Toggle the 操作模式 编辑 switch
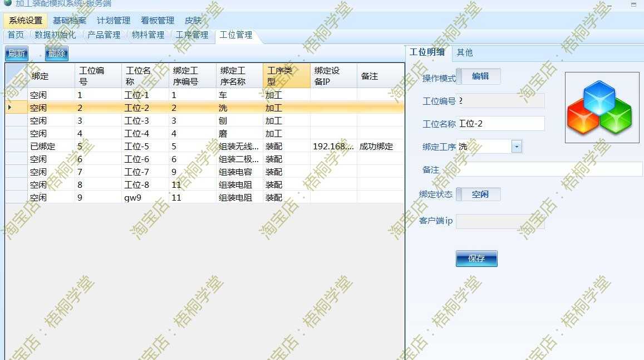This screenshot has height=360, width=644. pyautogui.click(x=479, y=76)
